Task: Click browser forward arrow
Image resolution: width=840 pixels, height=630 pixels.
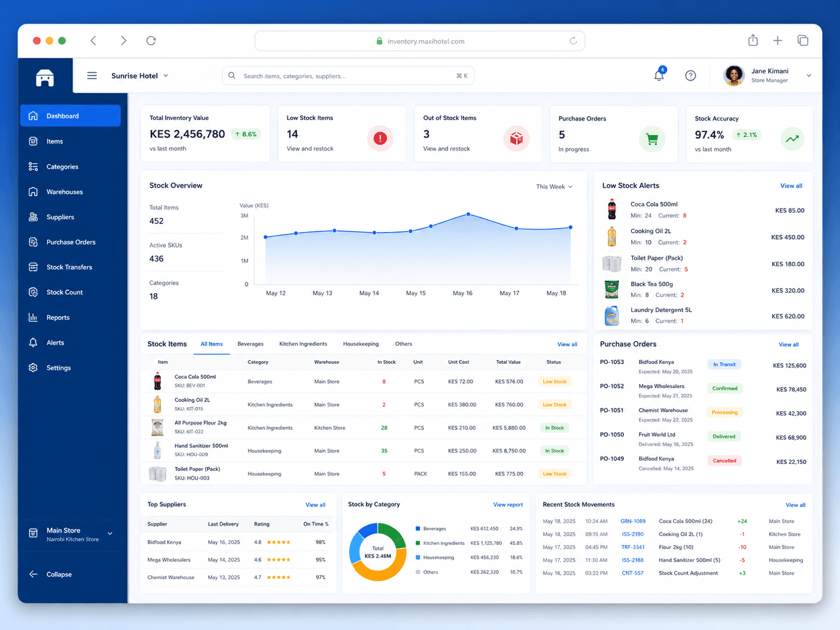Action: pyautogui.click(x=123, y=41)
